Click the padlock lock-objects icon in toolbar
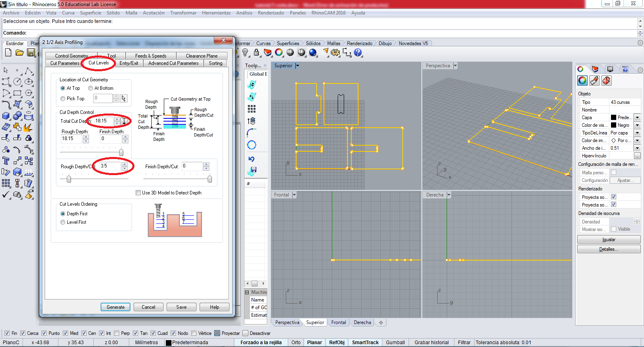 (x=256, y=52)
